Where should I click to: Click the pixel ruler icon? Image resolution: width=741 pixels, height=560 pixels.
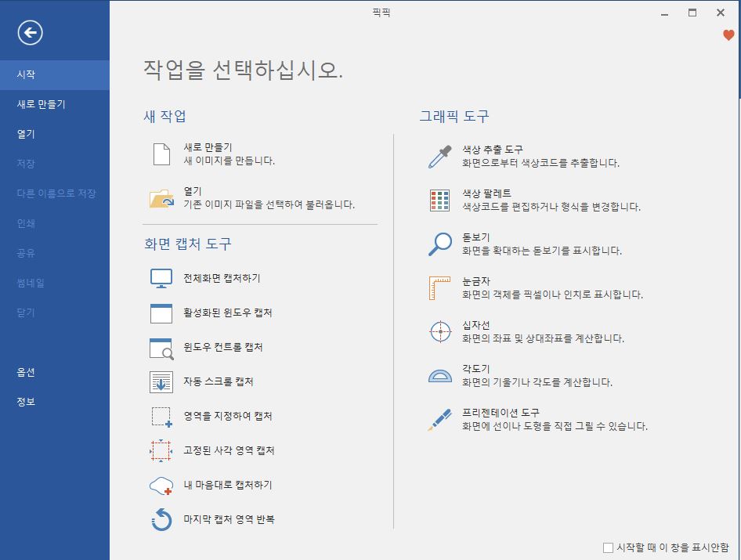tap(439, 288)
